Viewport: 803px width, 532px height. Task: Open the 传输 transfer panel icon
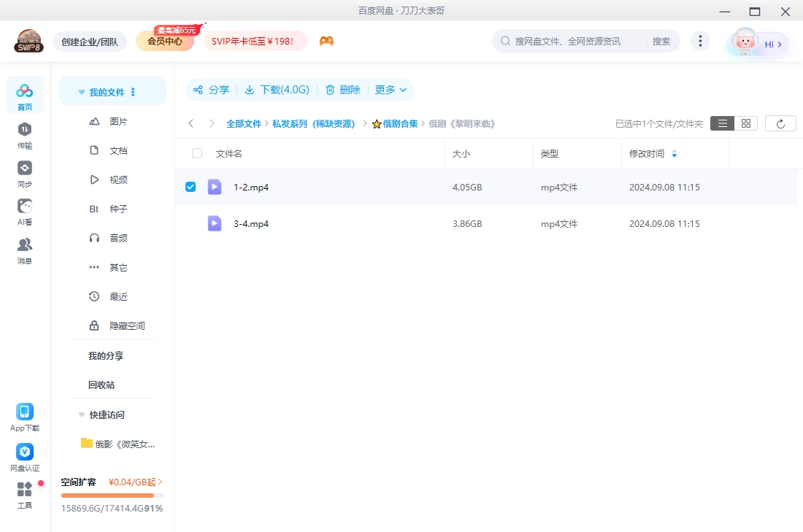pyautogui.click(x=24, y=135)
